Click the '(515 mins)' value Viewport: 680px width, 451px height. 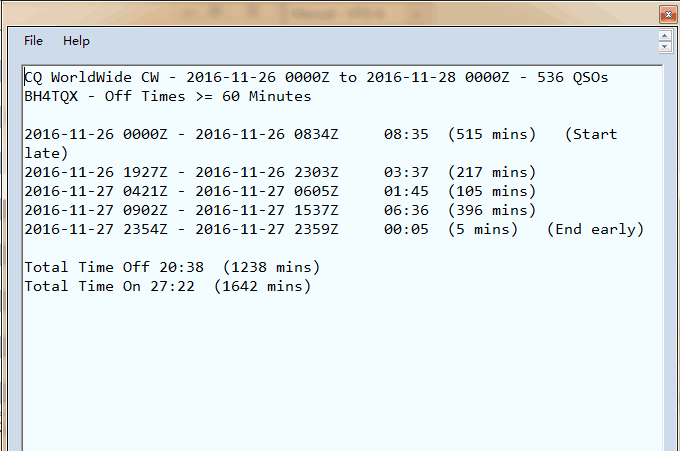[x=492, y=134]
